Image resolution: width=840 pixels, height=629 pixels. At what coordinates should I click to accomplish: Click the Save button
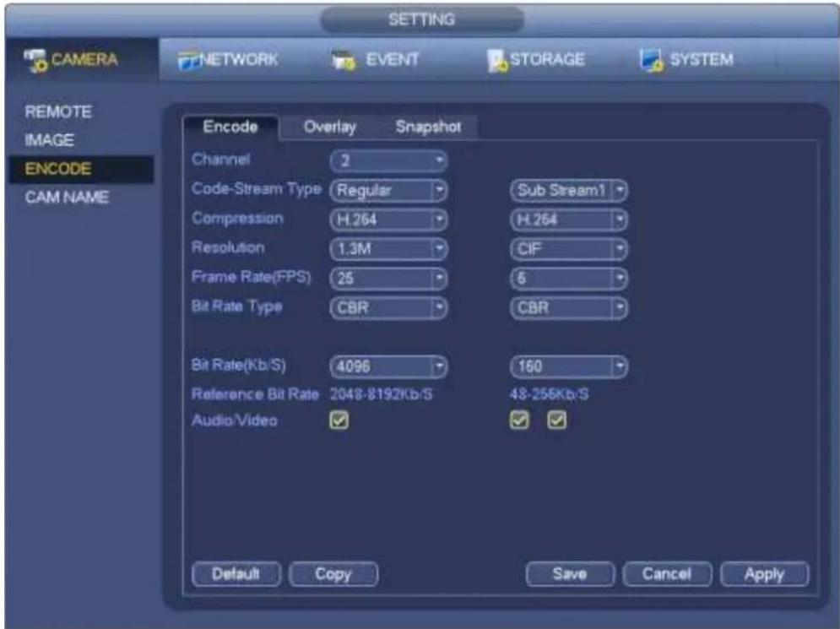click(570, 574)
